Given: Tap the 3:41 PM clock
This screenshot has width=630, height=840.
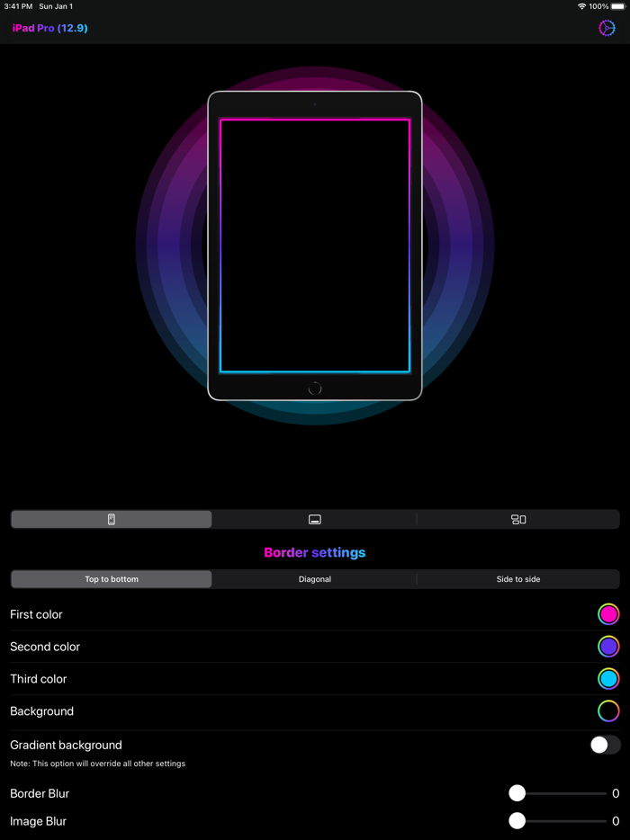Looking at the screenshot, I should [x=18, y=6].
